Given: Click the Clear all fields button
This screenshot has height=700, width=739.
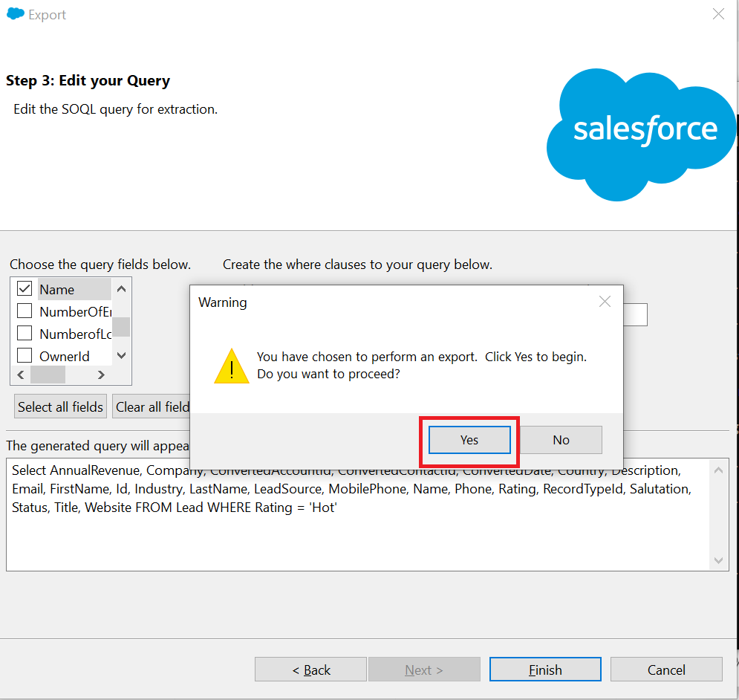Looking at the screenshot, I should click(152, 406).
